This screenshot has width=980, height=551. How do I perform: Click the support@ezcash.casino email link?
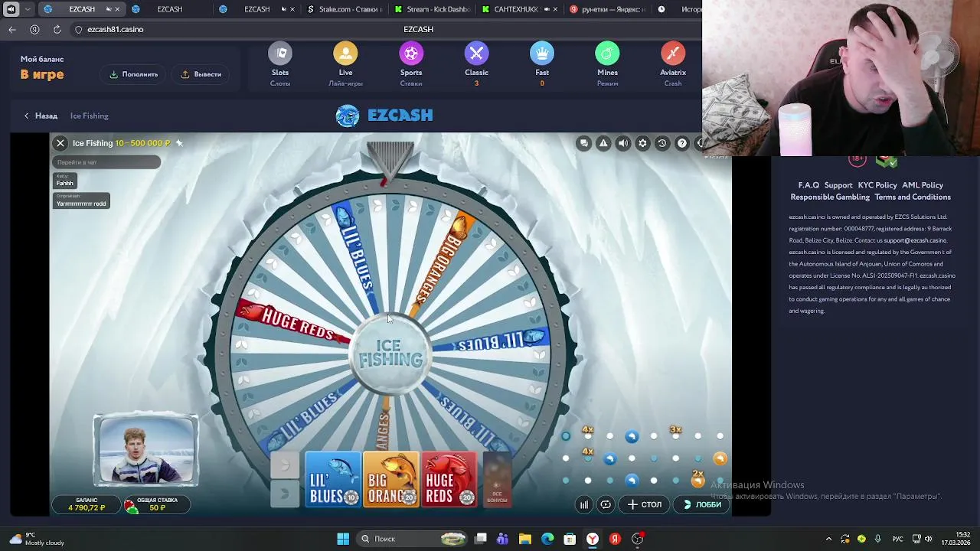915,240
